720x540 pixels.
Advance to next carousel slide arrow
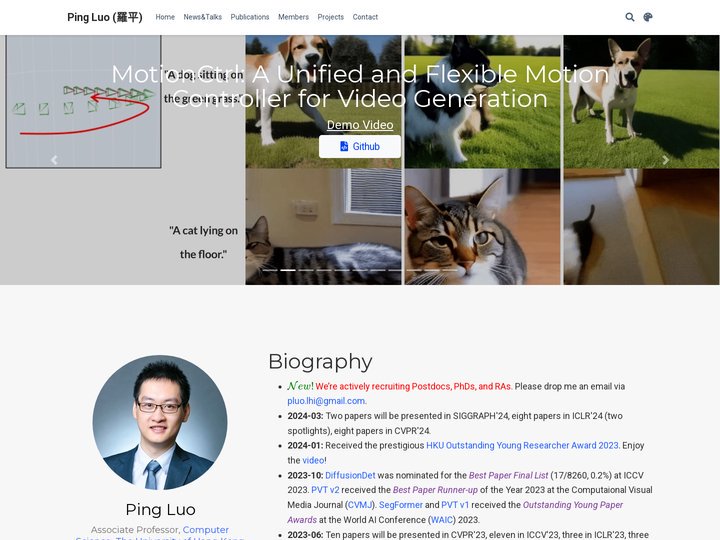pos(665,160)
